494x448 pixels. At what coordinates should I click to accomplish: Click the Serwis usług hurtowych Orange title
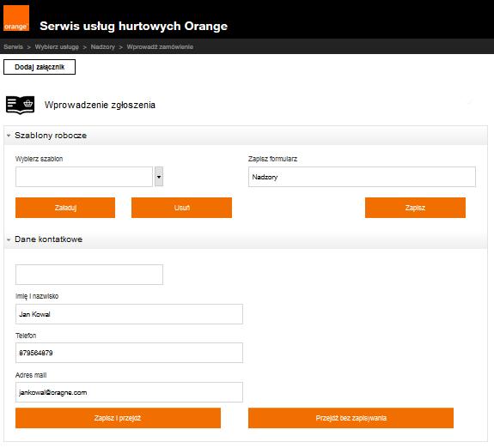pos(133,26)
